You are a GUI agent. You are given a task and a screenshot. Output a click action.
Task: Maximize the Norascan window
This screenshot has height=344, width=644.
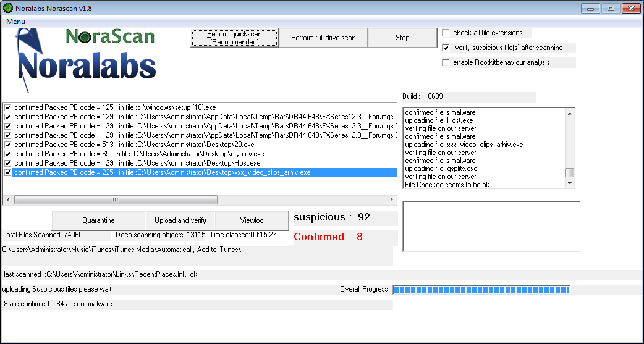click(x=611, y=8)
